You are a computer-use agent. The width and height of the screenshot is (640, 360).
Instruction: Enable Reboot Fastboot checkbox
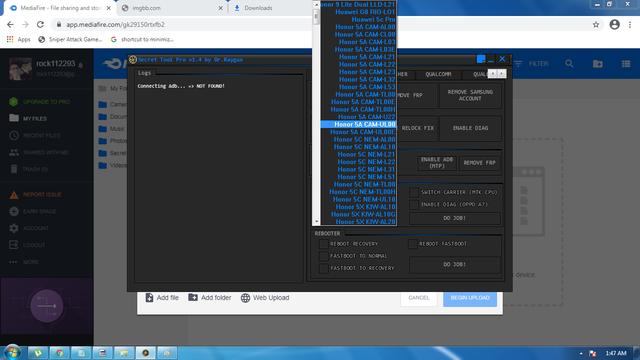(413, 244)
